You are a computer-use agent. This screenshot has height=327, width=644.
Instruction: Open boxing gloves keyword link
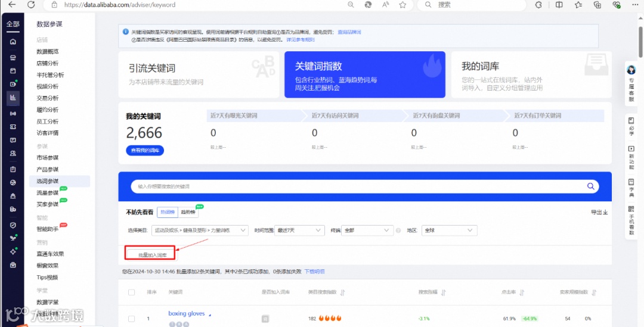point(187,313)
